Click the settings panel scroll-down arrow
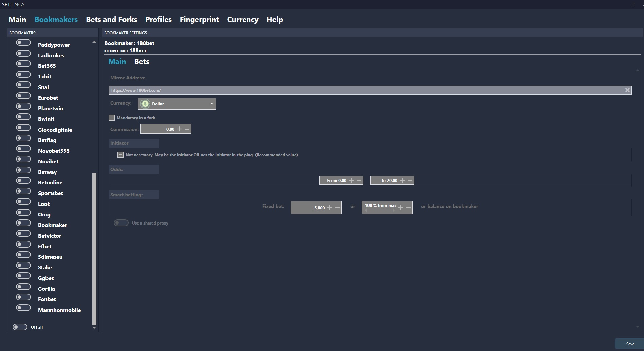Image resolution: width=644 pixels, height=351 pixels. point(637,327)
